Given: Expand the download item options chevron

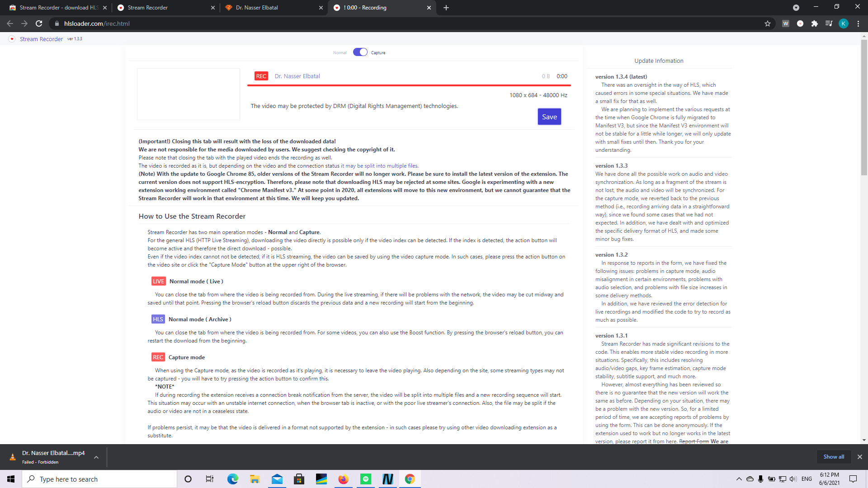Looking at the screenshot, I should coord(96,457).
